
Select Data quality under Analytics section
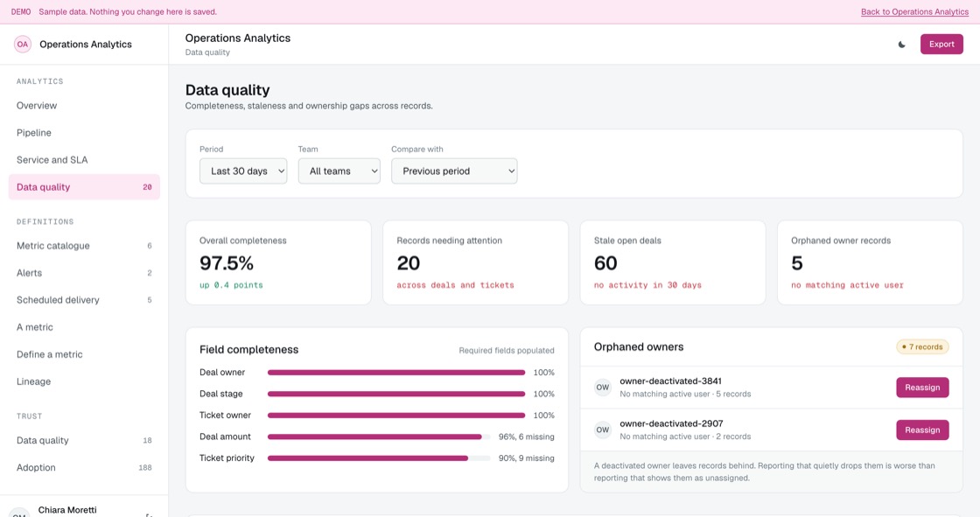pos(84,187)
